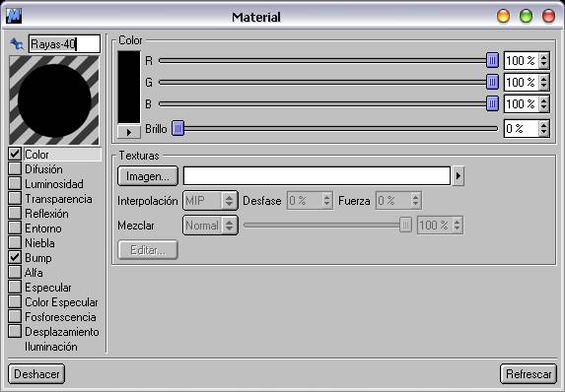The height and width of the screenshot is (392, 565).
Task: Select the Alfa channel label
Action: (x=34, y=273)
